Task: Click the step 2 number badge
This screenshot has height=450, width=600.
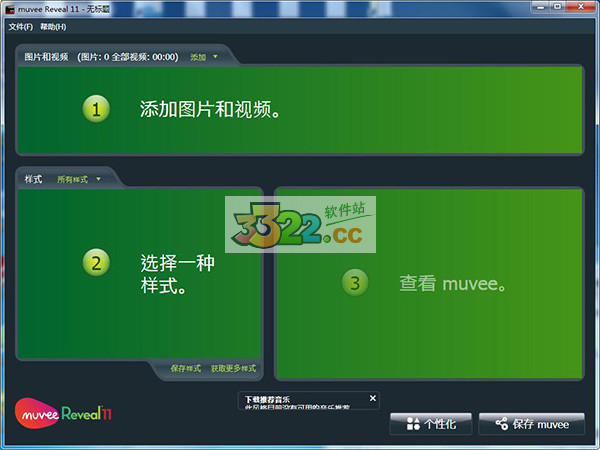Action: [96, 262]
